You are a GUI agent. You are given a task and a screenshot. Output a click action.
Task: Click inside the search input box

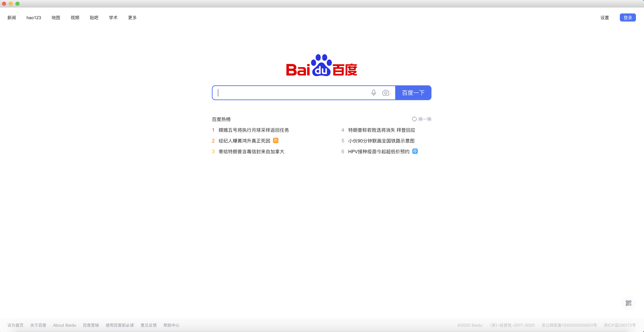click(287, 93)
